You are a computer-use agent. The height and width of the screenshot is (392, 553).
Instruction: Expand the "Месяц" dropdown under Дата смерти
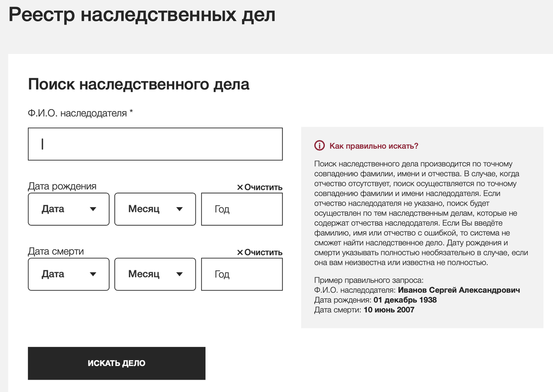click(x=155, y=275)
